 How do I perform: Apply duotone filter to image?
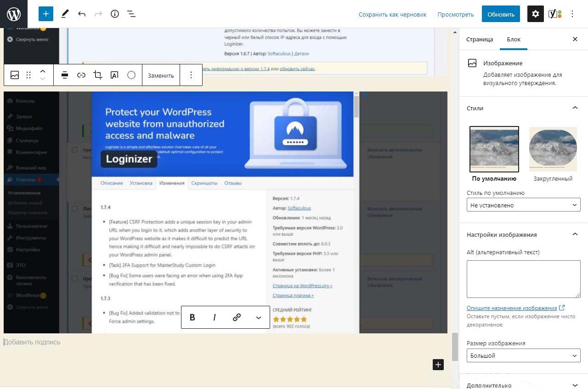[131, 75]
